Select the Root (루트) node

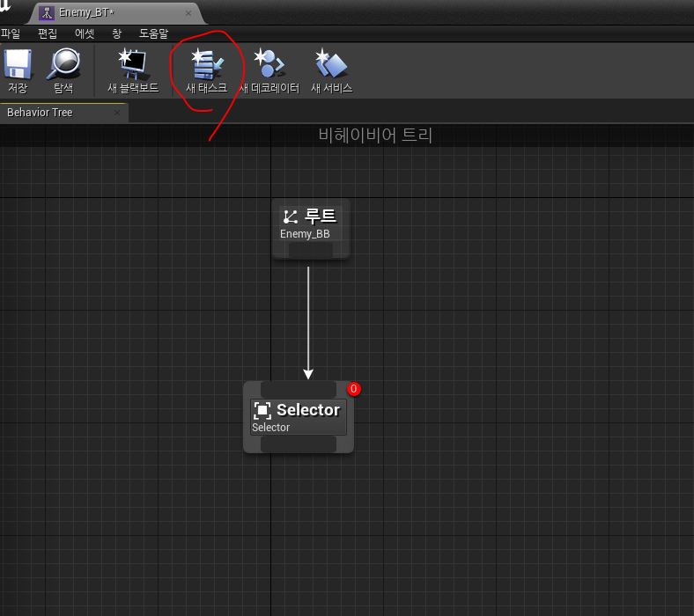coord(311,229)
